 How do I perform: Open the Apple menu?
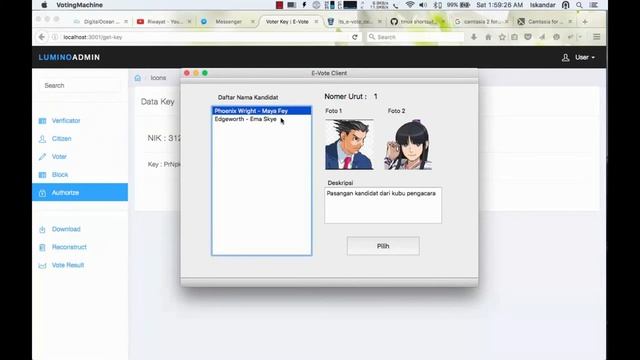click(x=44, y=5)
